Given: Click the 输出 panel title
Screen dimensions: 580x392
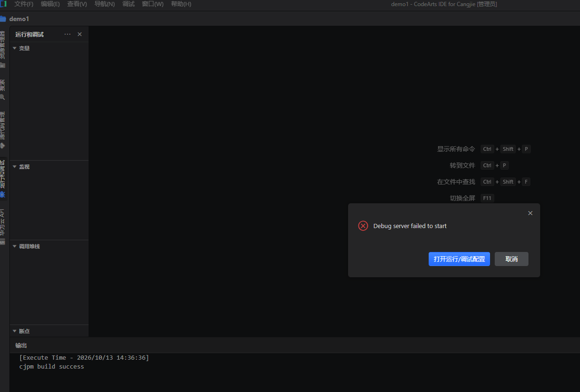Looking at the screenshot, I should [21, 346].
